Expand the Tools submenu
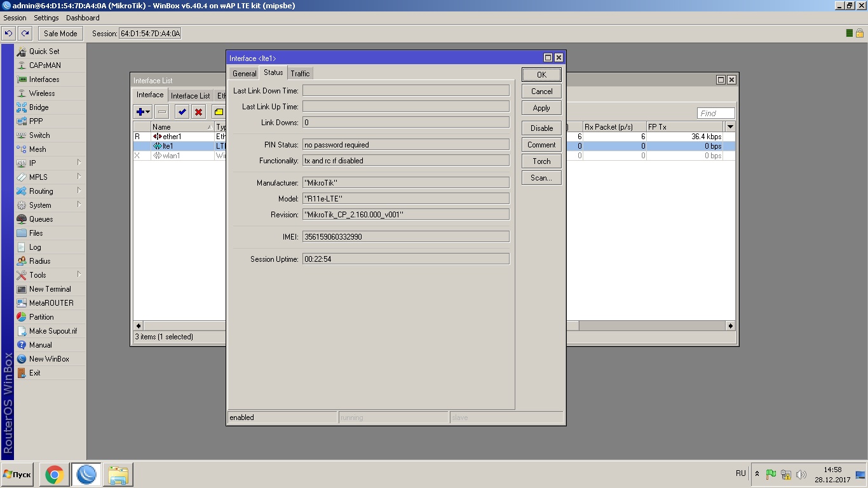Image resolution: width=868 pixels, height=488 pixels. pyautogui.click(x=50, y=275)
